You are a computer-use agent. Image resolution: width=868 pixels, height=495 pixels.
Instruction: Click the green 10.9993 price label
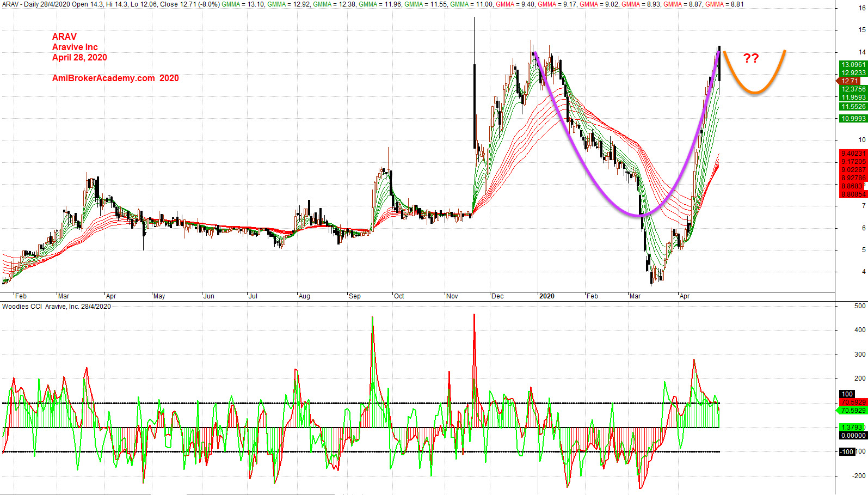pos(853,119)
